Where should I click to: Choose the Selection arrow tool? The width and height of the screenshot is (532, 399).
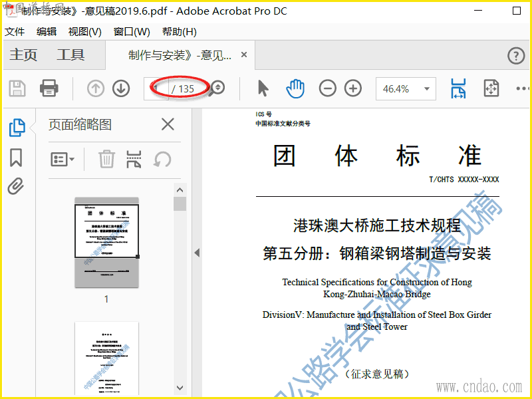[x=263, y=88]
